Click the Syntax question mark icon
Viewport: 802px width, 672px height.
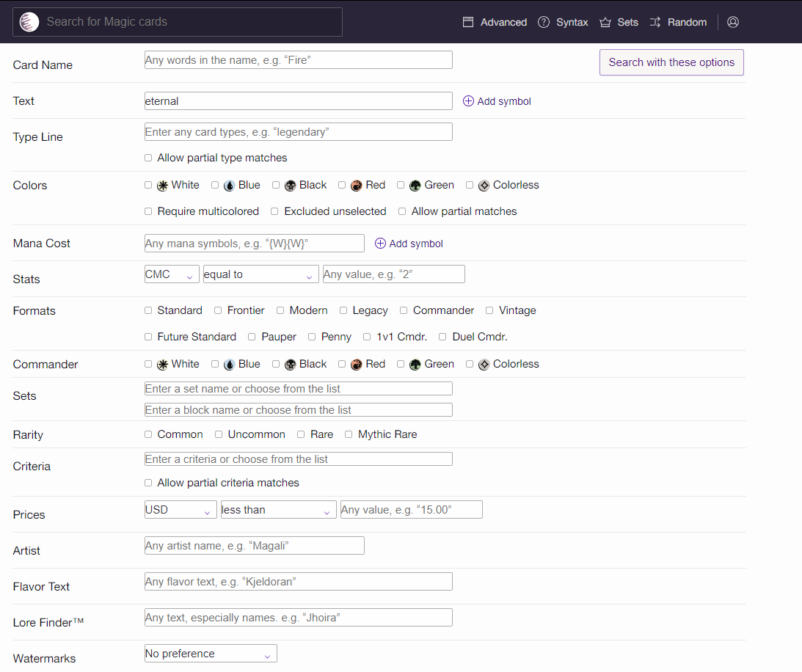pos(544,22)
